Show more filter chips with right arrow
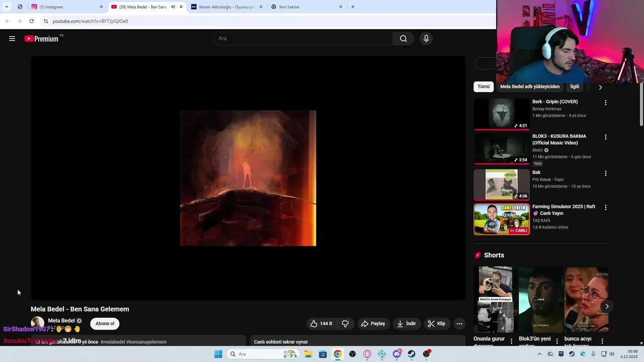Viewport: 644px width, 362px height. pyautogui.click(x=600, y=87)
